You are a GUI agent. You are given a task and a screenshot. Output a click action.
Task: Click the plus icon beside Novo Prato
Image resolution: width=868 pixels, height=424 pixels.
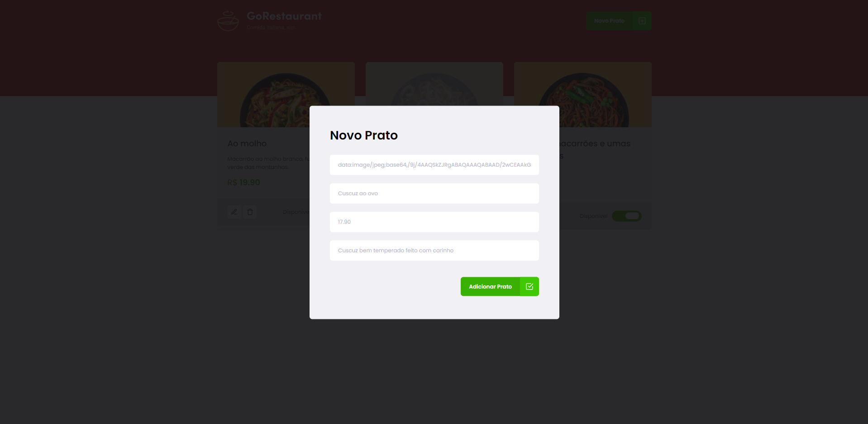click(642, 21)
